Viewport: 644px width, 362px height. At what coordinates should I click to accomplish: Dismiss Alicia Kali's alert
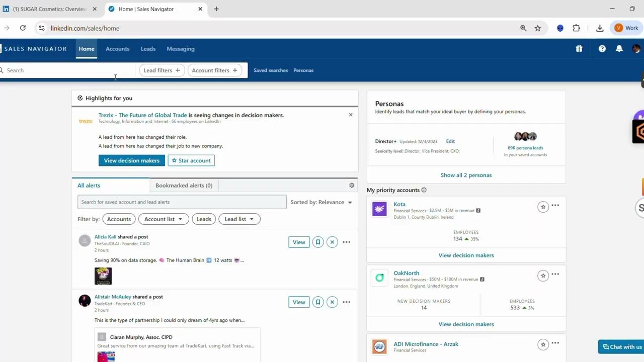click(332, 242)
